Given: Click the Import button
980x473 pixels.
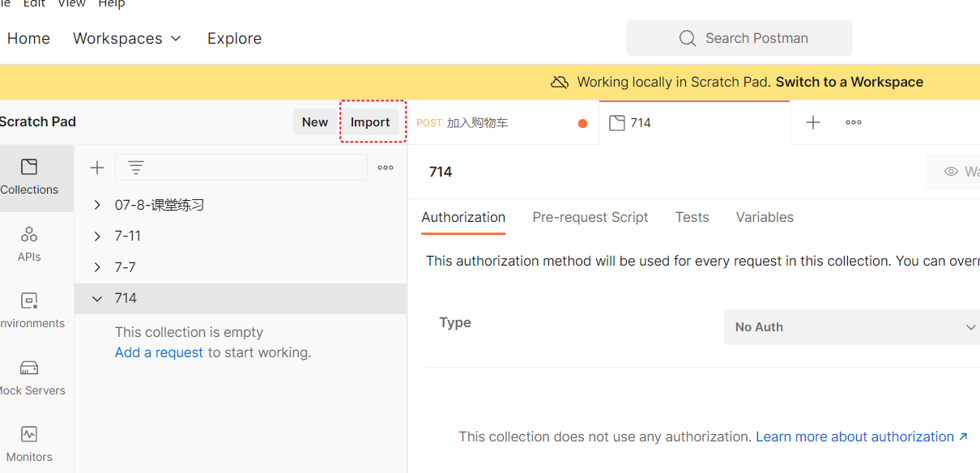Looking at the screenshot, I should coord(370,122).
